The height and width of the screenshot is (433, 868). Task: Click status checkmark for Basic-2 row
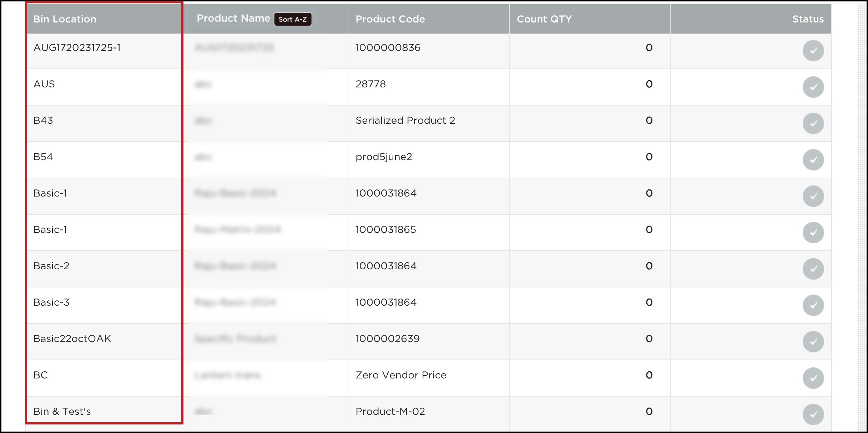(813, 269)
